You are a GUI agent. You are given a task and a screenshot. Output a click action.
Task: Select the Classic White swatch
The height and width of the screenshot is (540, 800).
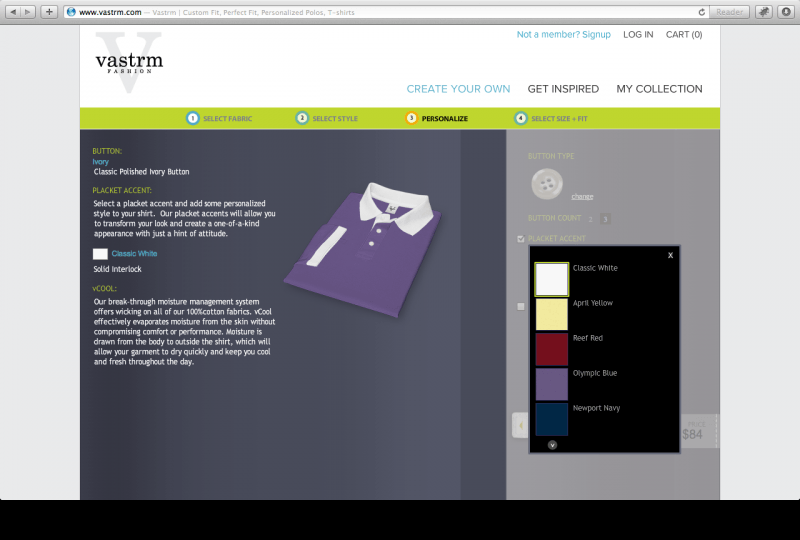552,279
